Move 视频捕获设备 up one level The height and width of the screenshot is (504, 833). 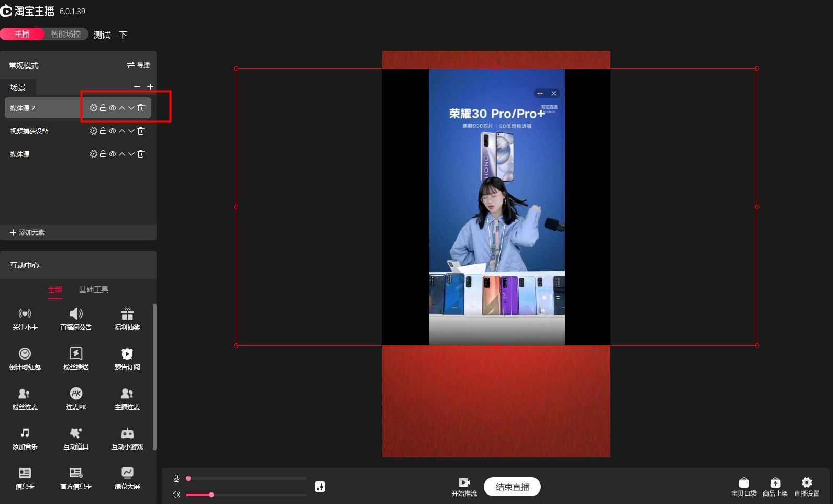coord(122,131)
